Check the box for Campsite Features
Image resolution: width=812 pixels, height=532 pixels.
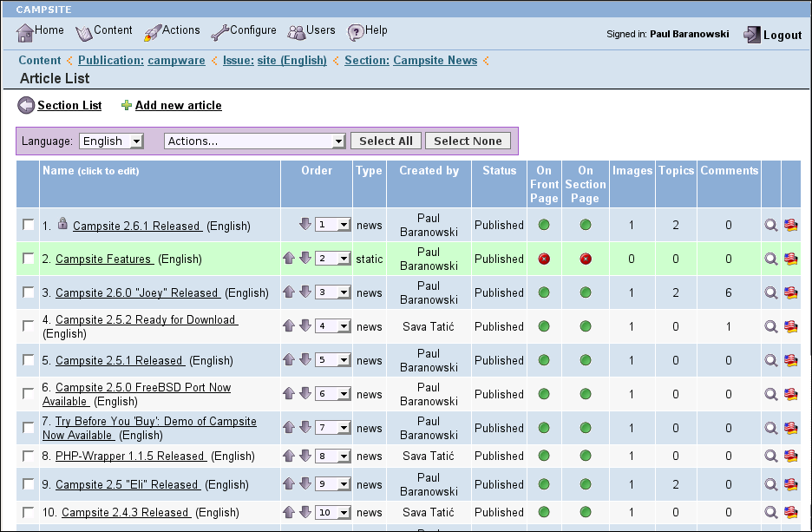click(x=29, y=259)
